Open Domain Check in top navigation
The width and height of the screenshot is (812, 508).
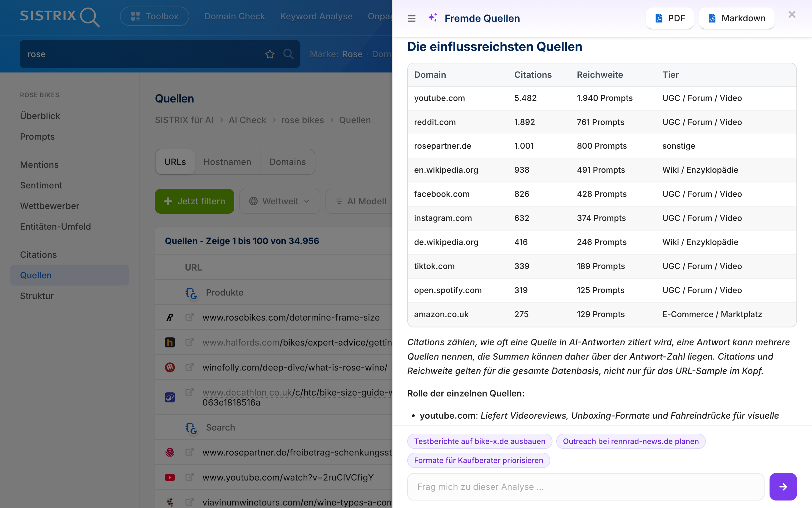[x=235, y=16]
